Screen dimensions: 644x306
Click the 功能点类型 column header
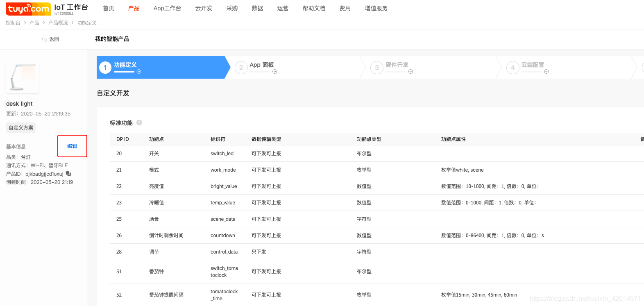pyautogui.click(x=369, y=139)
